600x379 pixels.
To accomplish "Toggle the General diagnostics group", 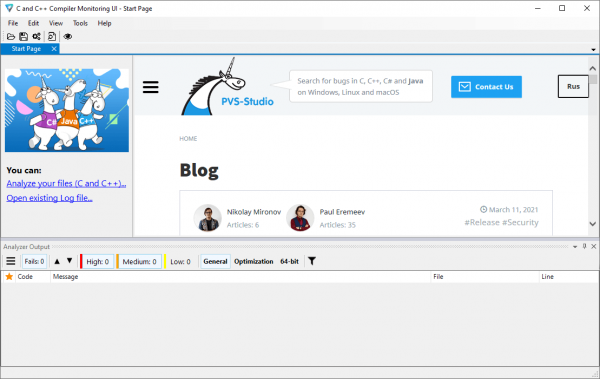I will [x=215, y=261].
